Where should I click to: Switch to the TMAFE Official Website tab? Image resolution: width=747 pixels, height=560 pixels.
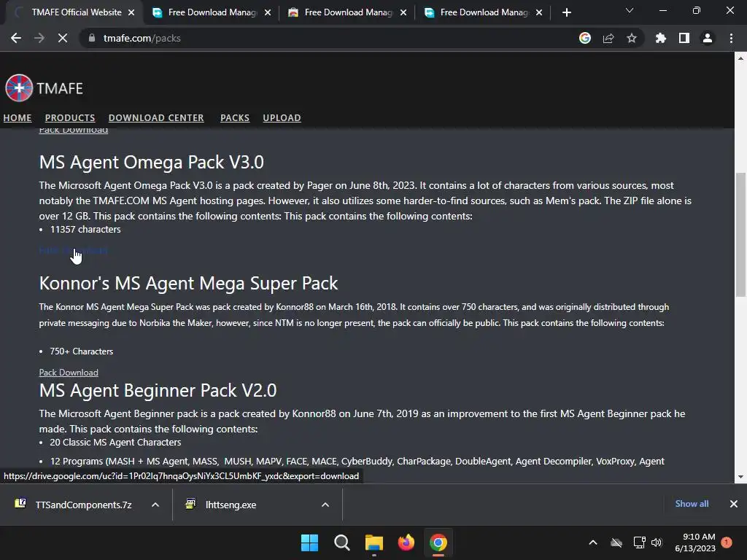click(76, 12)
